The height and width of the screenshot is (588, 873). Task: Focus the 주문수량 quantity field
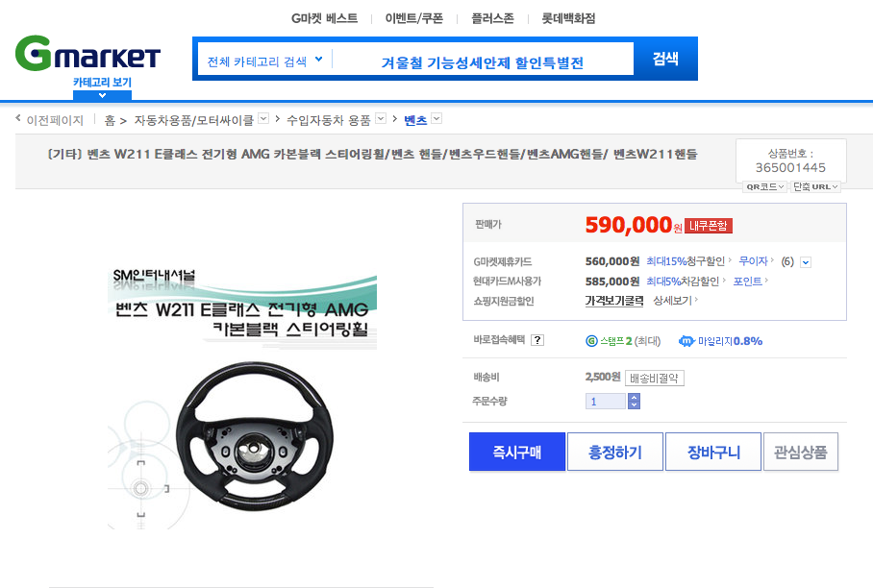(606, 401)
